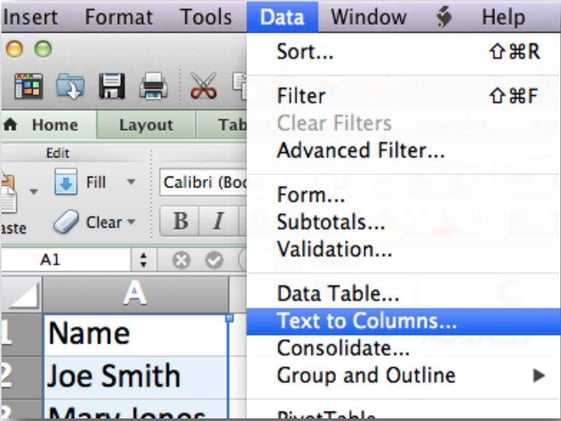Image resolution: width=561 pixels, height=421 pixels.
Task: Switch to the Layout ribbon tab
Action: click(146, 125)
